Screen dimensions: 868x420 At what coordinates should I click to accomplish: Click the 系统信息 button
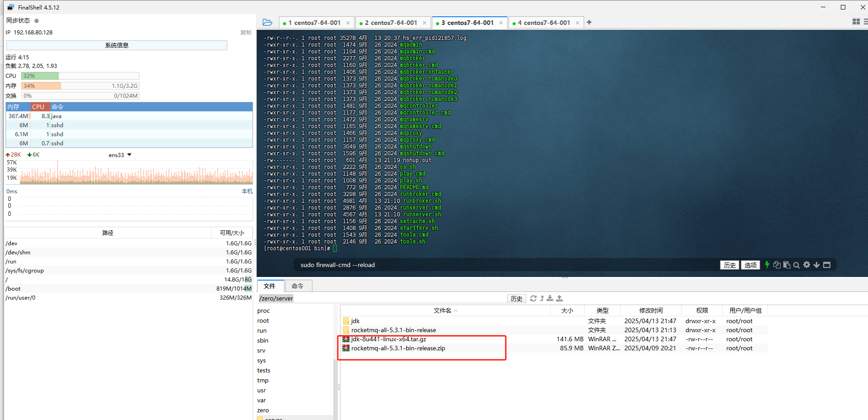click(117, 45)
